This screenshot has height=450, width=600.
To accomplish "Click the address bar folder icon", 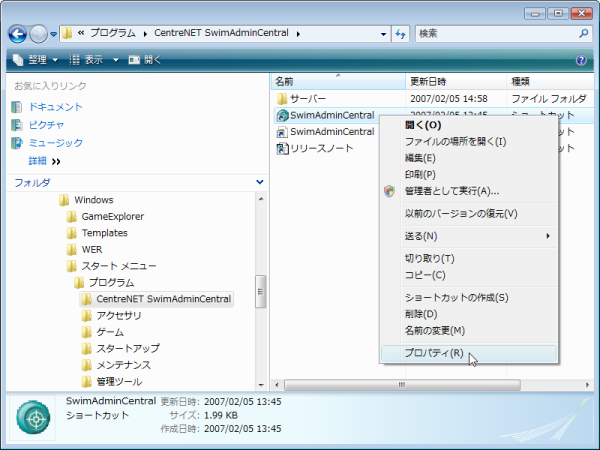I will click(67, 33).
